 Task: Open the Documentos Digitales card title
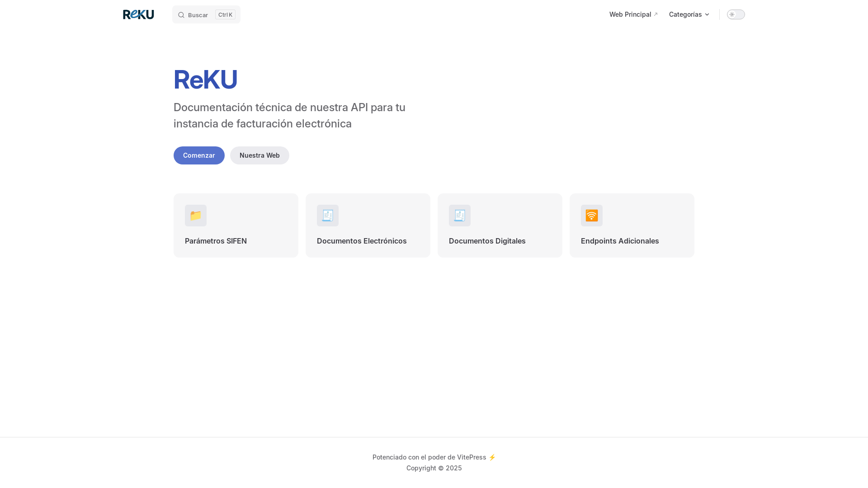tap(487, 241)
